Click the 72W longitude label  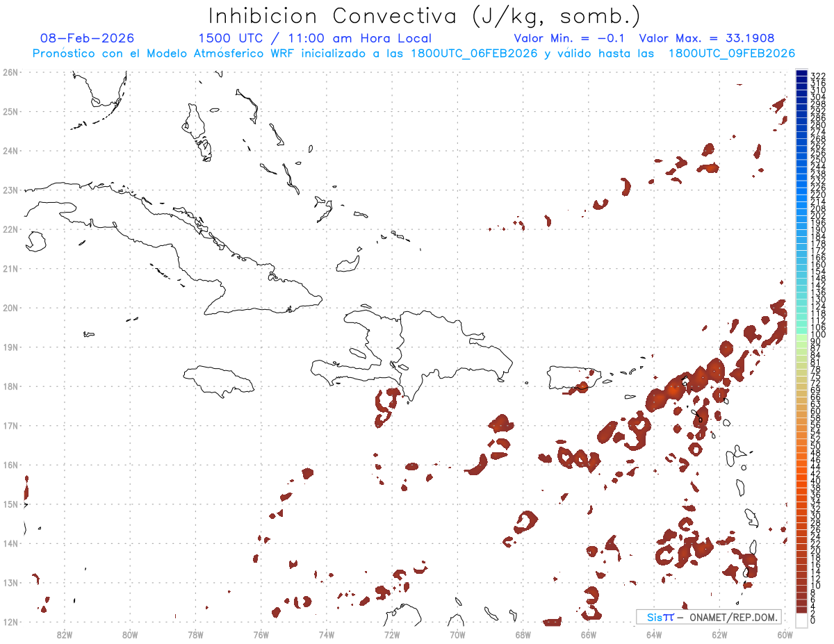pyautogui.click(x=392, y=634)
